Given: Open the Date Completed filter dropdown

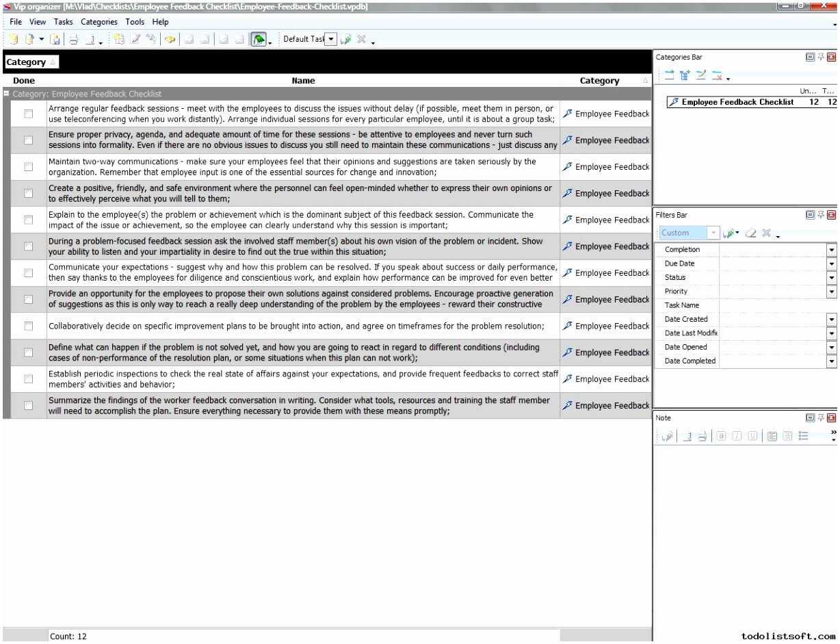Looking at the screenshot, I should pos(831,361).
